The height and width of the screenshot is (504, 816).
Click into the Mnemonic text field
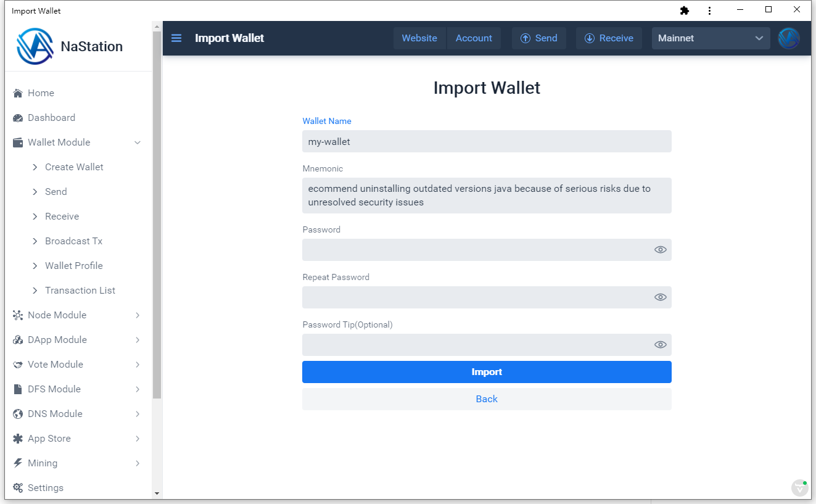tap(487, 196)
